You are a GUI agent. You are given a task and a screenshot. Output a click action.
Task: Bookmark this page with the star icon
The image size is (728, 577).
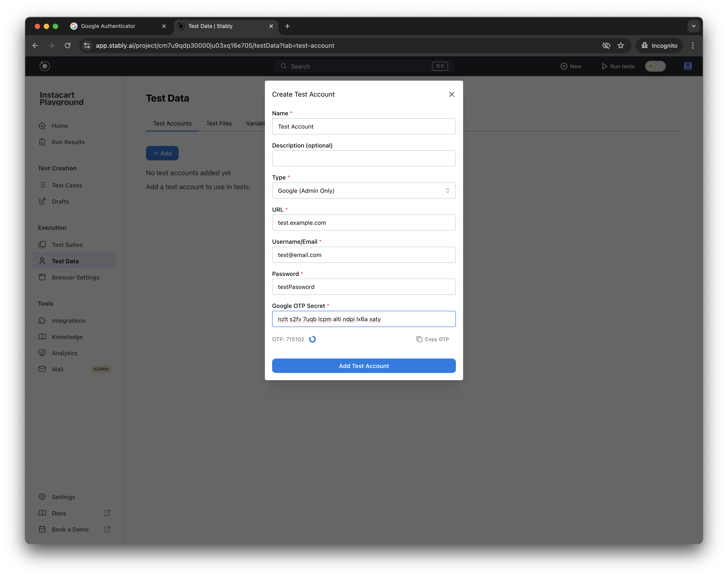[621, 45]
